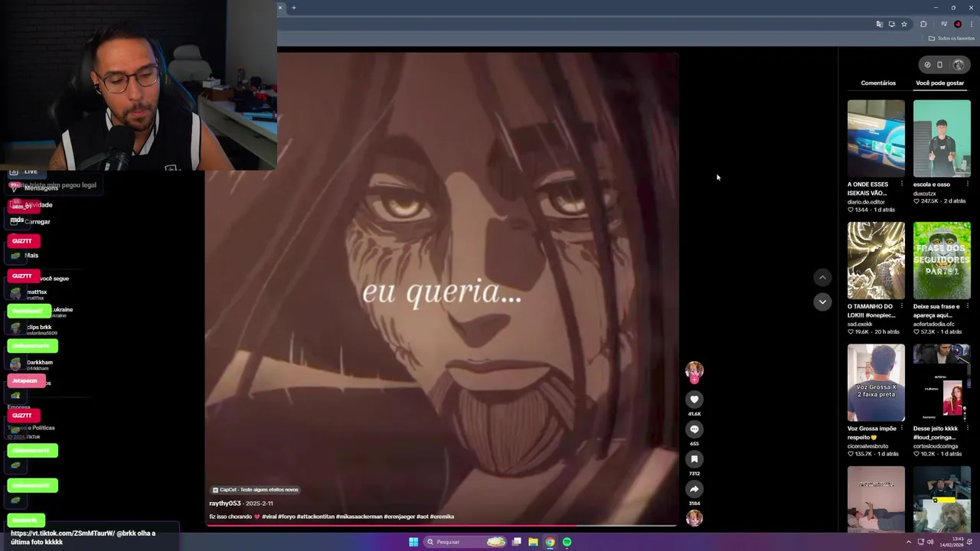Open 'escola e osso' video thumbnail

tap(942, 139)
